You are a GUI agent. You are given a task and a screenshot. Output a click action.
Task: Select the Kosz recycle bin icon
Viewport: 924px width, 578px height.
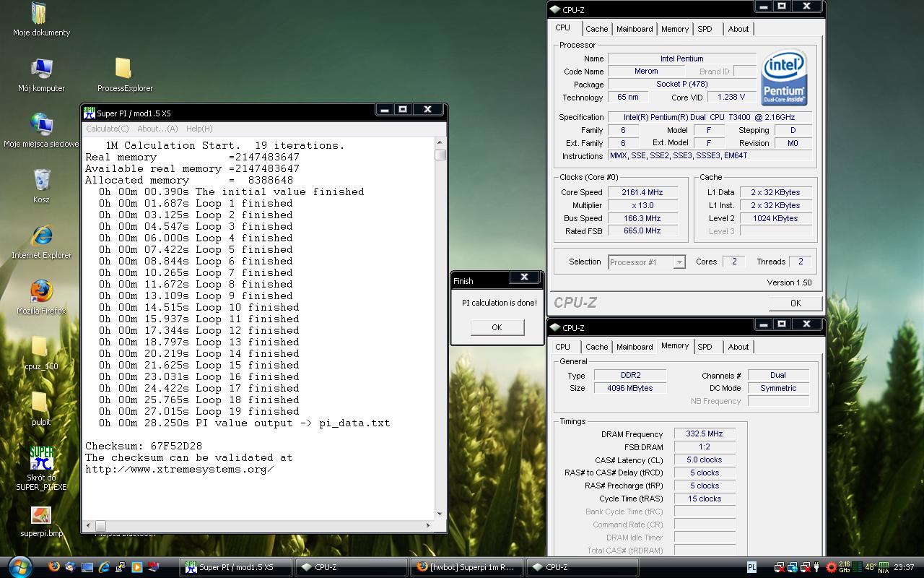(x=41, y=186)
